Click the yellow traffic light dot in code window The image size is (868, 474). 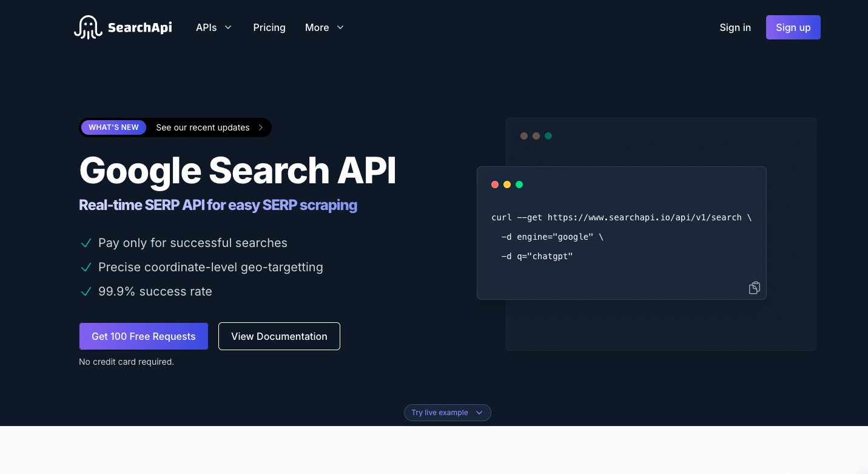[507, 184]
